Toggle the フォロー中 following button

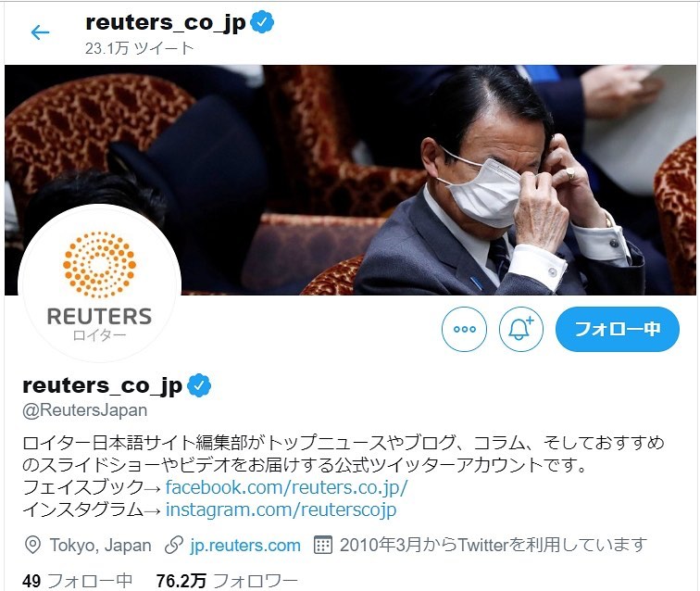(x=618, y=329)
